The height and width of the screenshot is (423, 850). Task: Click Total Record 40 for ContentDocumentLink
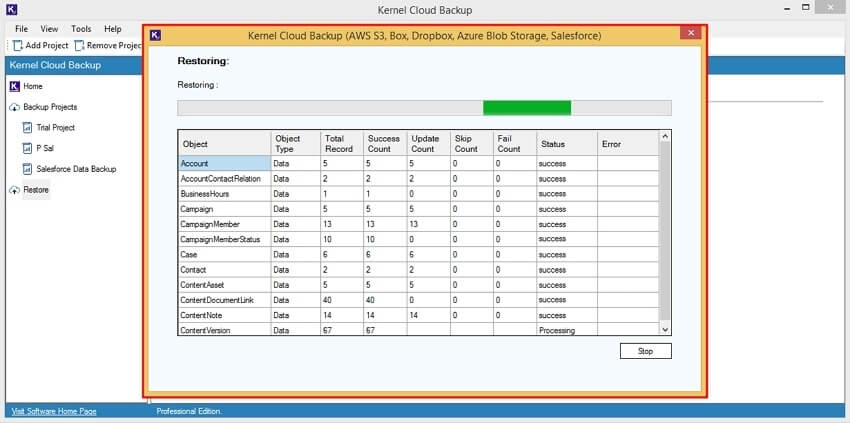342,300
